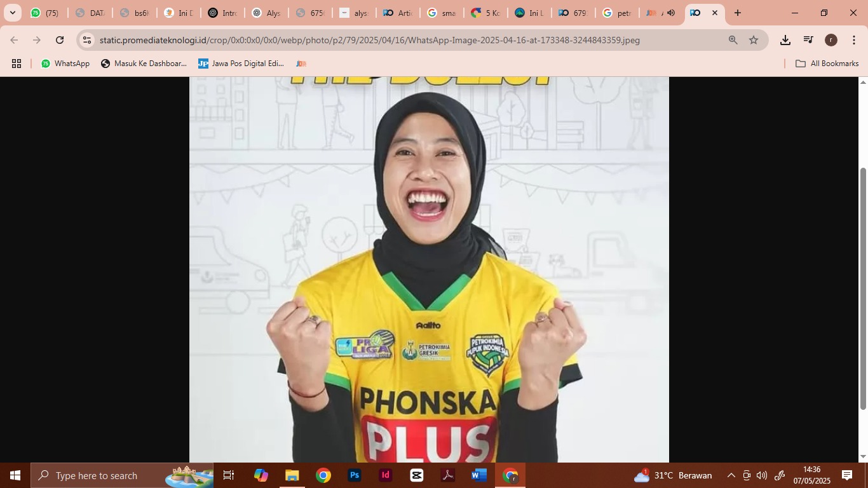868x488 pixels.
Task: Switch to the WhatsApp (75) tab
Action: [x=45, y=13]
